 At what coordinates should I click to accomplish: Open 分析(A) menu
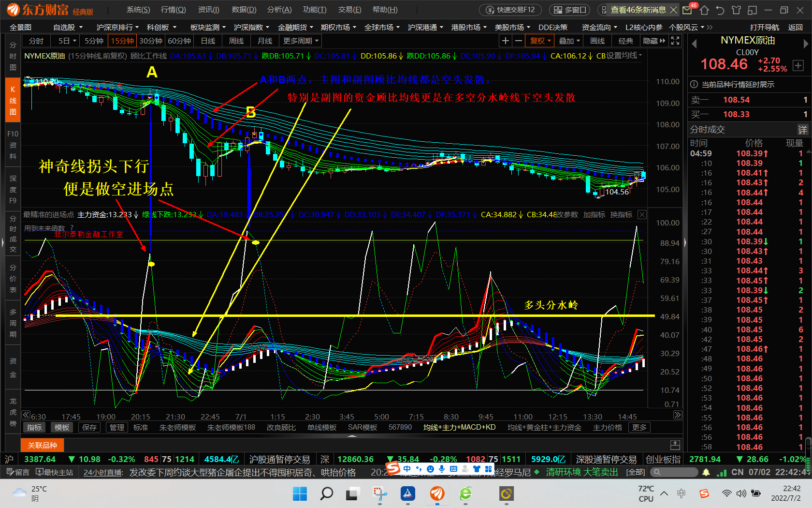click(x=279, y=10)
